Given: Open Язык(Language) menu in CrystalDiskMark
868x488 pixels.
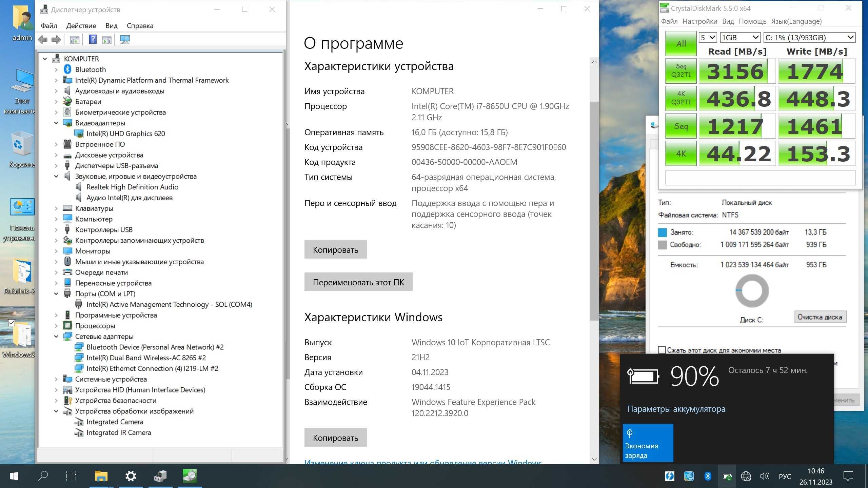Looking at the screenshot, I should (796, 21).
